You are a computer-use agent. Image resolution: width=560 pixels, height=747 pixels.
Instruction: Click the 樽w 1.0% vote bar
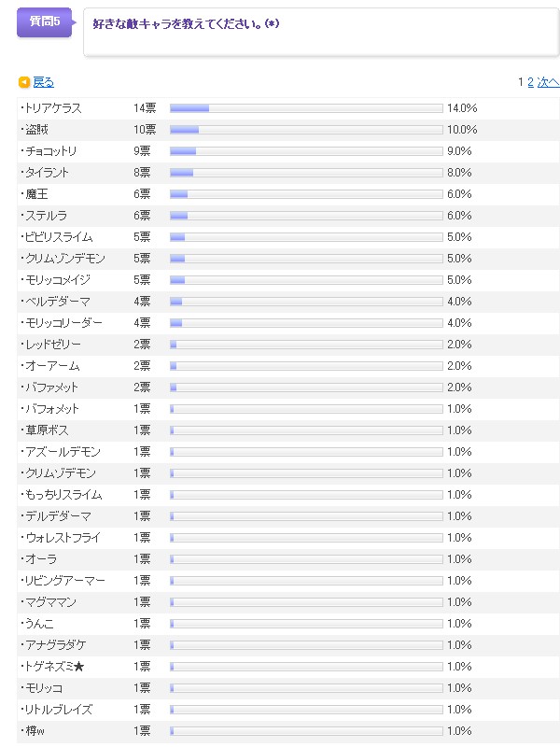click(306, 731)
